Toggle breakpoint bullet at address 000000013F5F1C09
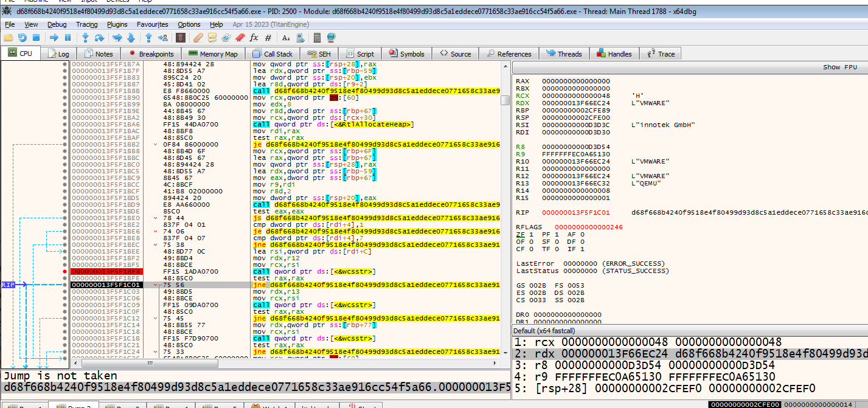Image resolution: width=868 pixels, height=408 pixels. coord(64,305)
